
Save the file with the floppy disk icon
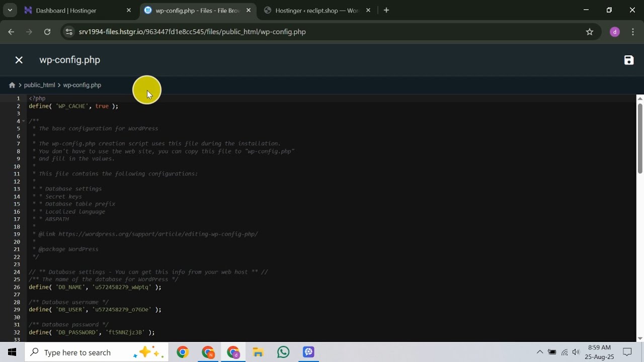tap(629, 60)
